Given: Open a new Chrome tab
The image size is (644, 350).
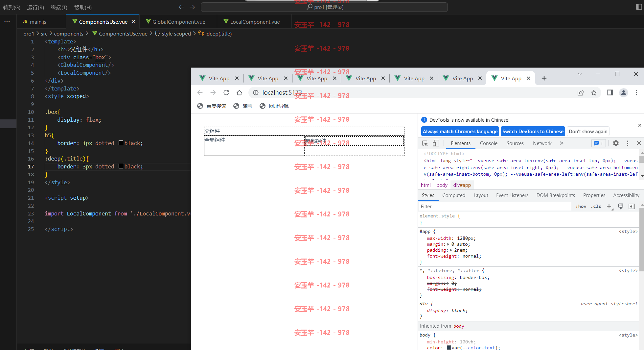Looking at the screenshot, I should click(x=544, y=78).
